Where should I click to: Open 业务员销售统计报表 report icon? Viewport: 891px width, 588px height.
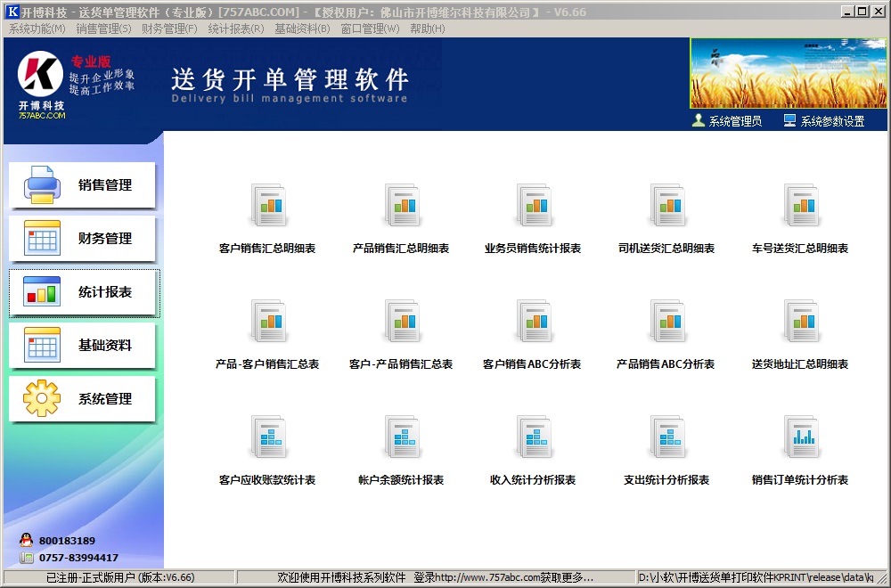[533, 206]
